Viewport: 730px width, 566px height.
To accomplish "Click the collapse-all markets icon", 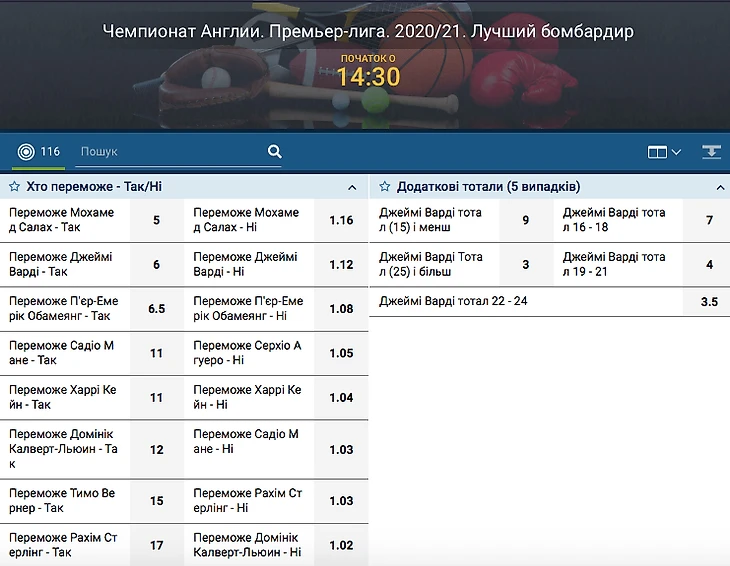I will coord(711,152).
